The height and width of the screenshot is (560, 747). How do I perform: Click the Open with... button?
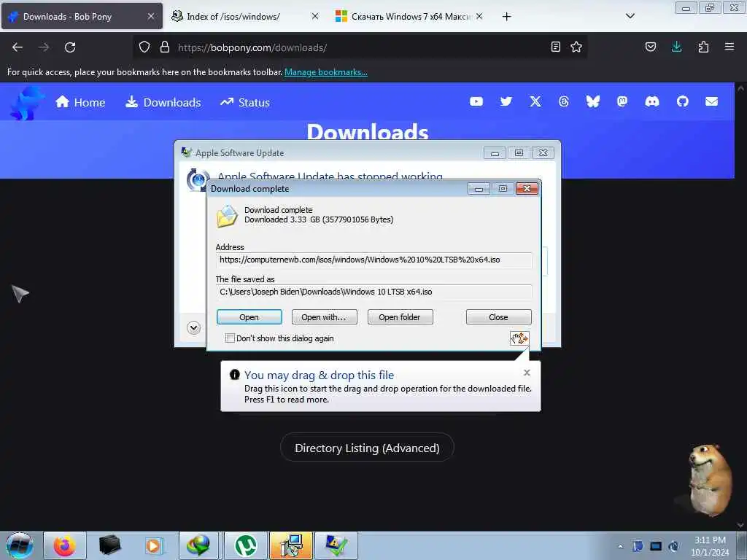(x=324, y=317)
